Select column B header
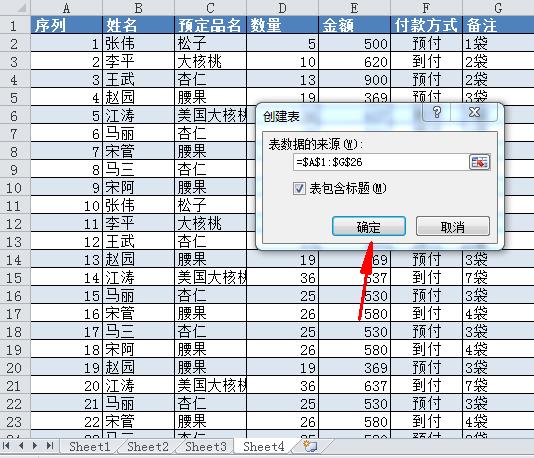 138,7
